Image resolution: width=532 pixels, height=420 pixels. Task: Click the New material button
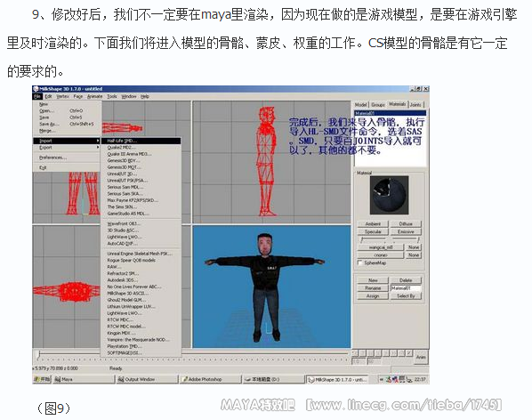[x=373, y=280]
